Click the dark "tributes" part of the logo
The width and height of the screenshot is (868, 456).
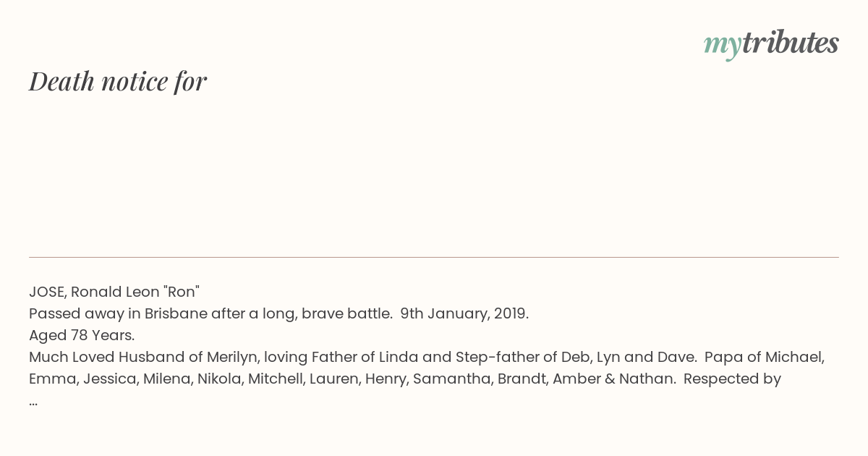click(790, 43)
